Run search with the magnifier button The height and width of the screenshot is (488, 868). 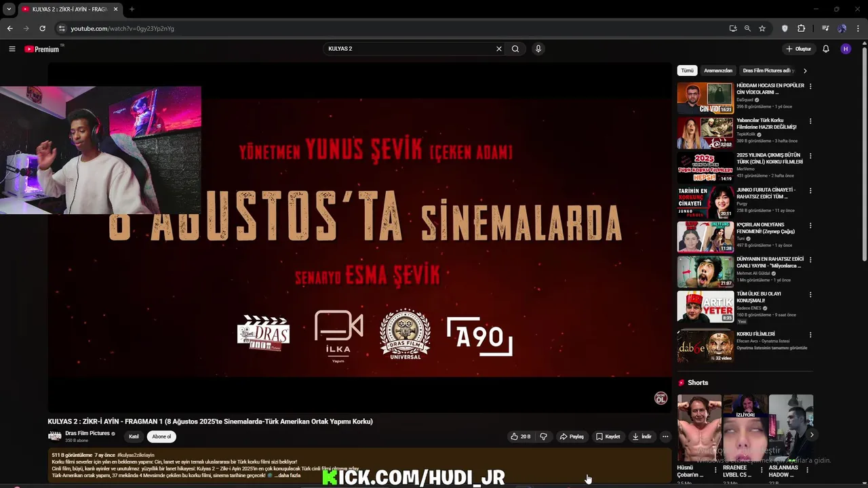tap(515, 49)
